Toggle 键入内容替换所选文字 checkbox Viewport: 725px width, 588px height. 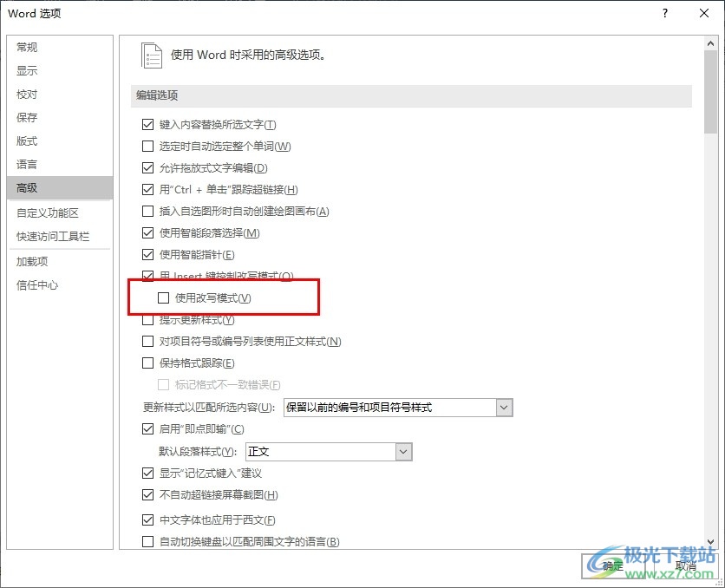coord(147,124)
